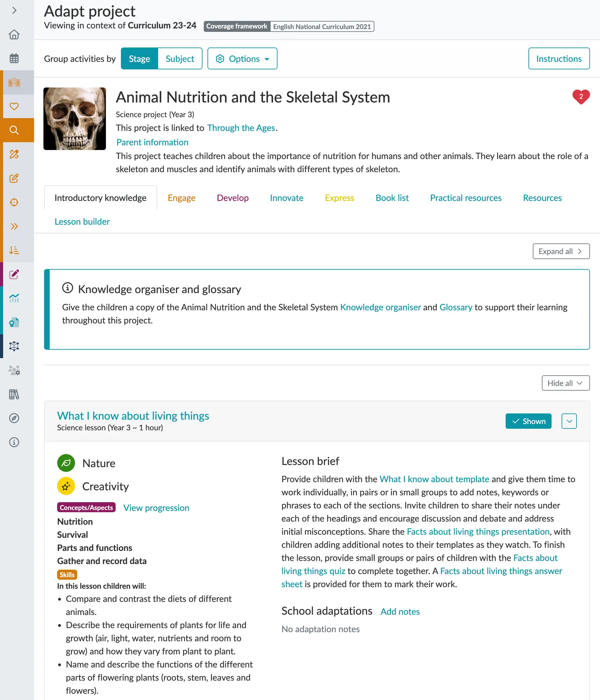Open the home icon in sidebar

coord(14,34)
